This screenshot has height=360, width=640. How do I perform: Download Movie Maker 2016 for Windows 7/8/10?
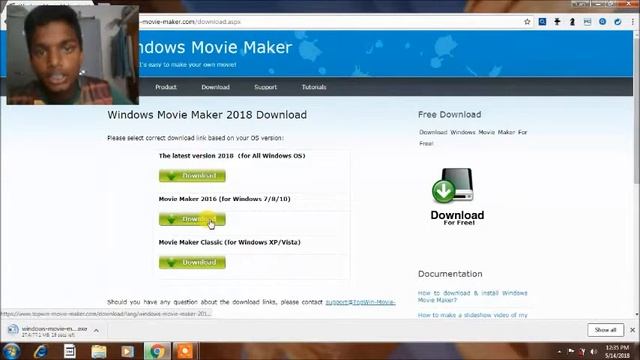192,219
